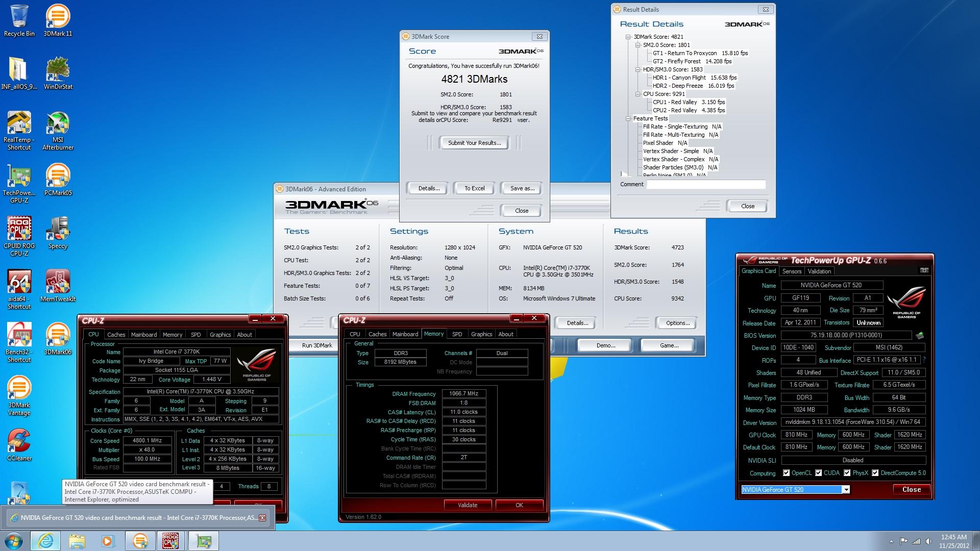
Task: Click the bus interface question mark in GPU-Z
Action: click(924, 360)
